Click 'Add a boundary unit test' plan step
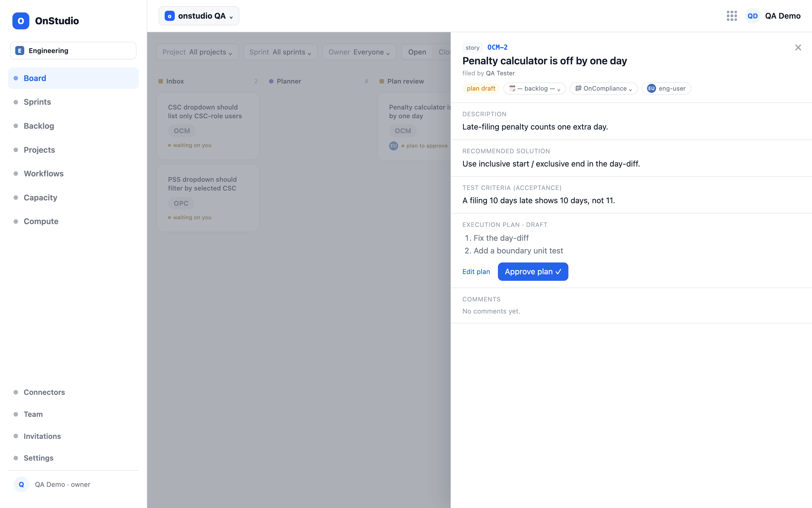Image resolution: width=812 pixels, height=508 pixels. tap(518, 251)
